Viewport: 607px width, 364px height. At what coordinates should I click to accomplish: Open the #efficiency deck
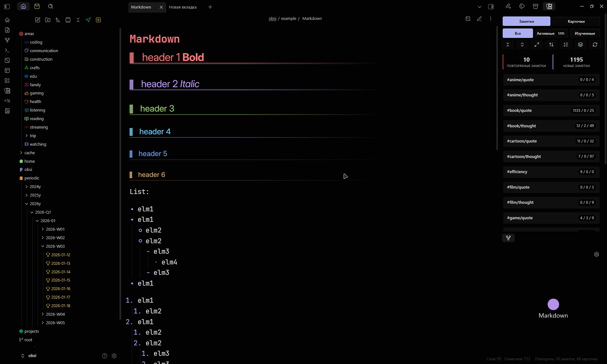click(x=551, y=172)
